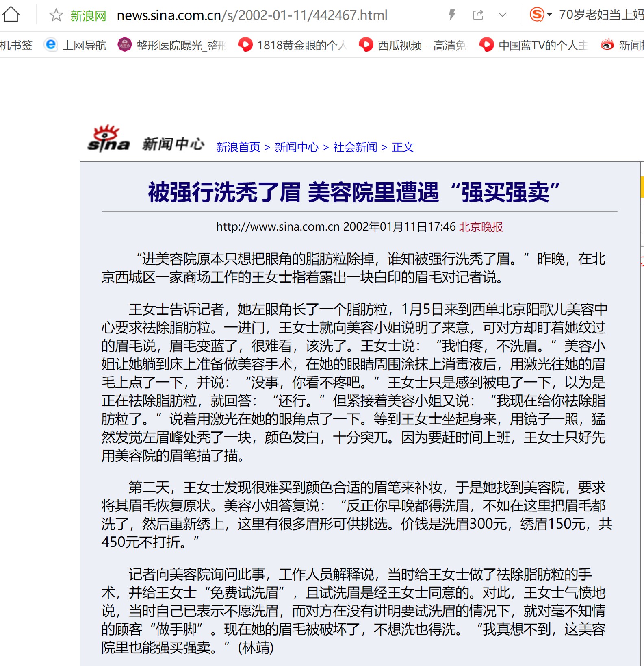Go to 新闻中心 breadcrumb link
Viewport: 644px width, 666px height.
[297, 147]
